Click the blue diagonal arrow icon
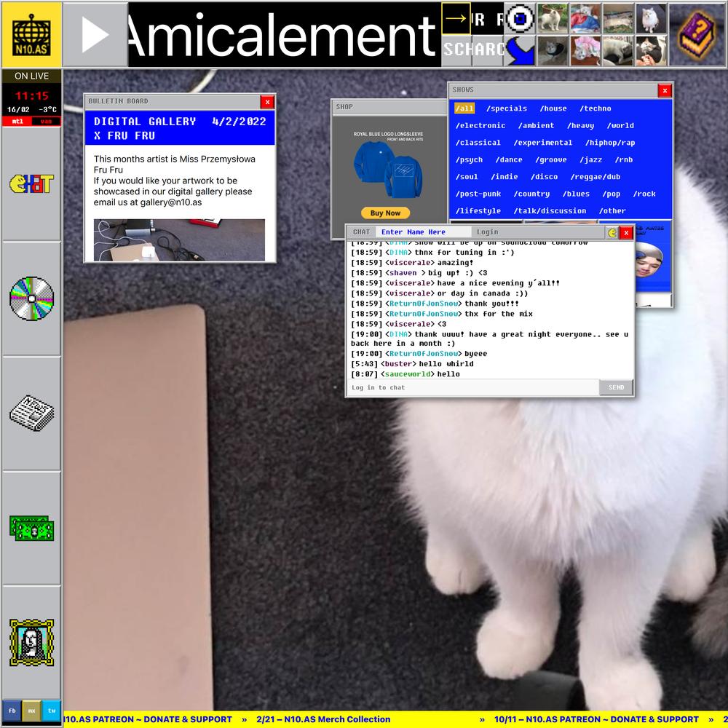Image resolution: width=728 pixels, height=728 pixels. click(x=521, y=51)
